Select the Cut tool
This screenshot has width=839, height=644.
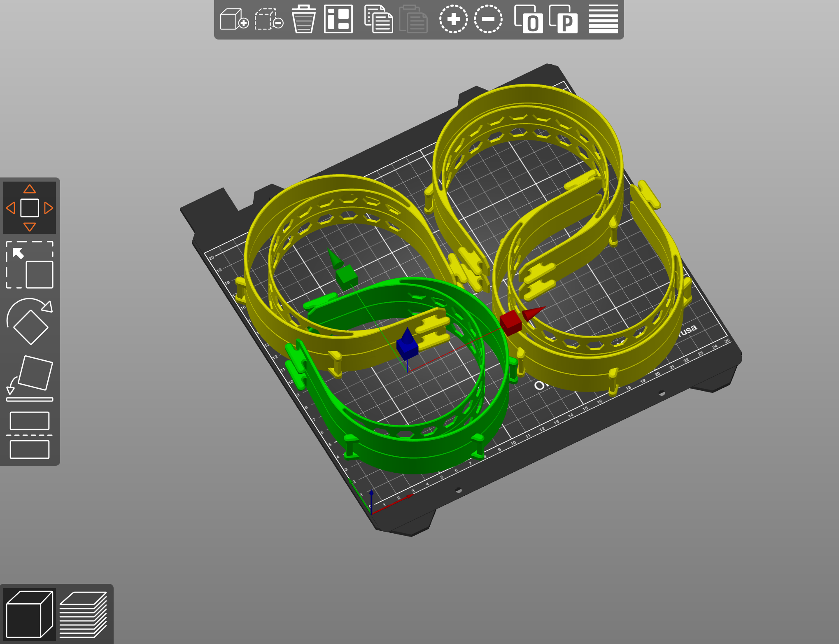coord(30,435)
